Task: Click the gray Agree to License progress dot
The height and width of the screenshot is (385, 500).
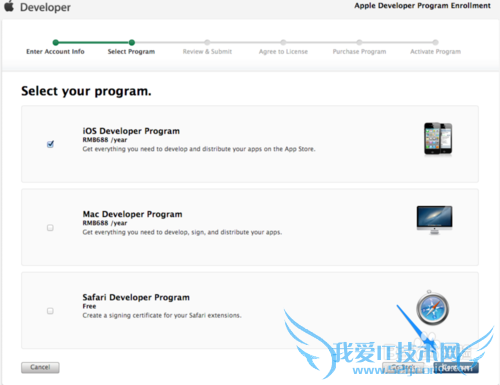Action: [x=283, y=42]
